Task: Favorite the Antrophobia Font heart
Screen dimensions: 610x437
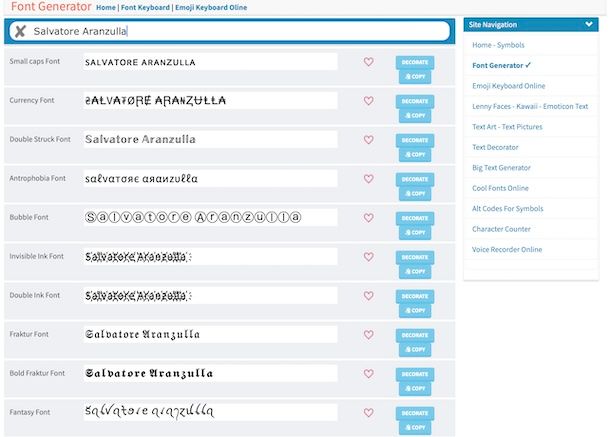Action: pos(368,179)
